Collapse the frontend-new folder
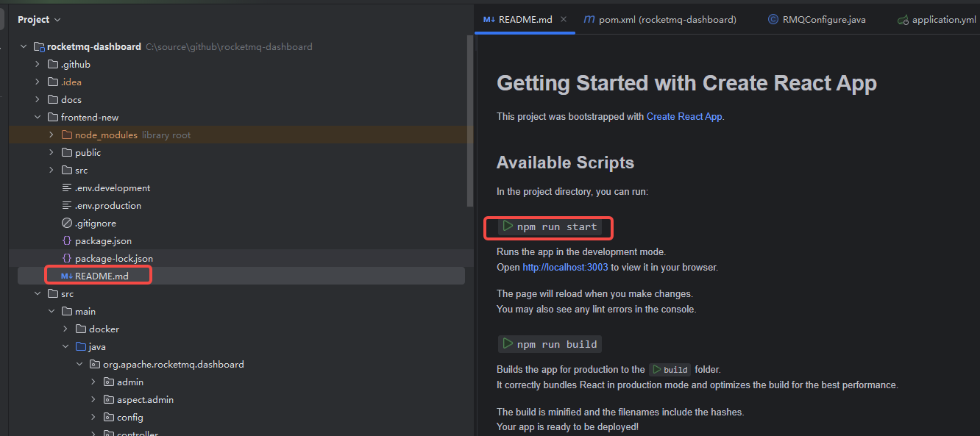The image size is (980, 436). (38, 117)
